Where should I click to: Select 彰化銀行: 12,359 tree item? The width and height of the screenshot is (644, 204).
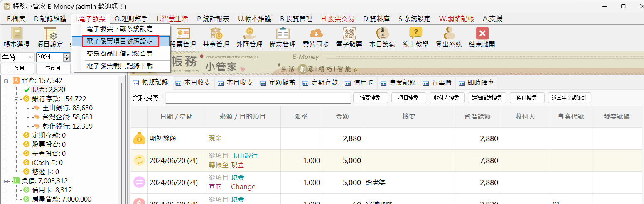click(x=67, y=126)
